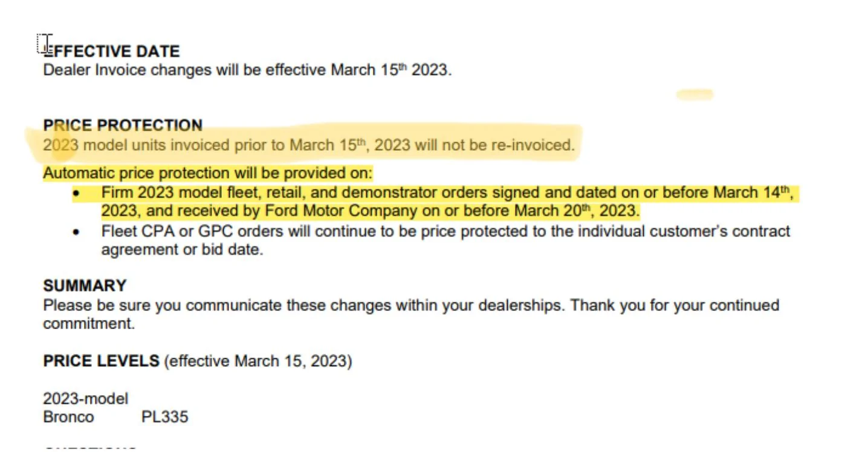Image resolution: width=868 pixels, height=452 pixels.
Task: Click the second bullet point marker
Action: point(76,232)
